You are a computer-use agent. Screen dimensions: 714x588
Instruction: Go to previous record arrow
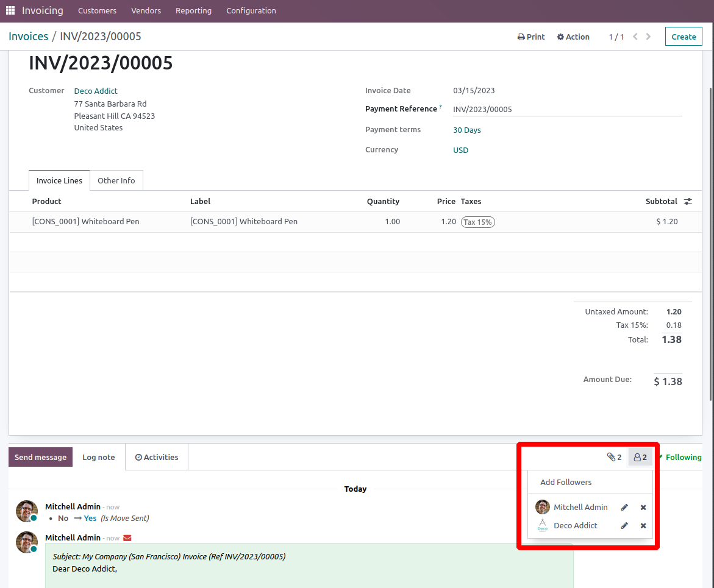pyautogui.click(x=635, y=37)
